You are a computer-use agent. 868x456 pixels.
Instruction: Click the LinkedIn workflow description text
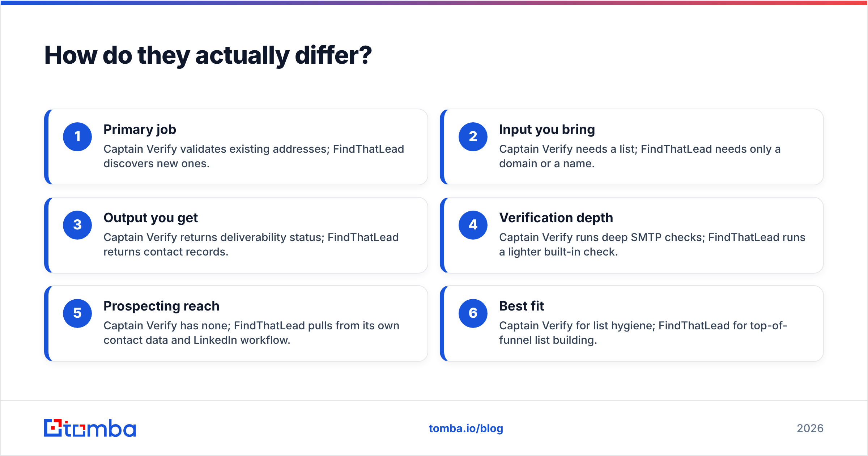click(x=251, y=333)
